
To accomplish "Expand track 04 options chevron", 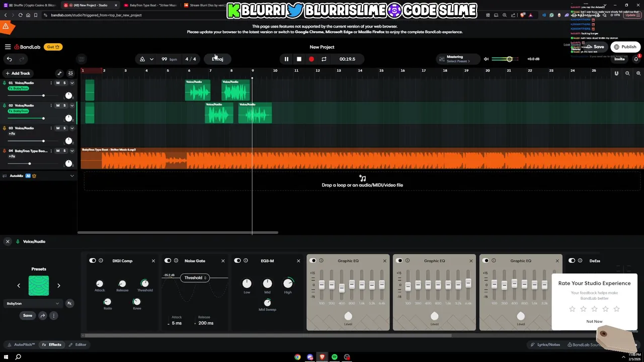I will pos(72,151).
